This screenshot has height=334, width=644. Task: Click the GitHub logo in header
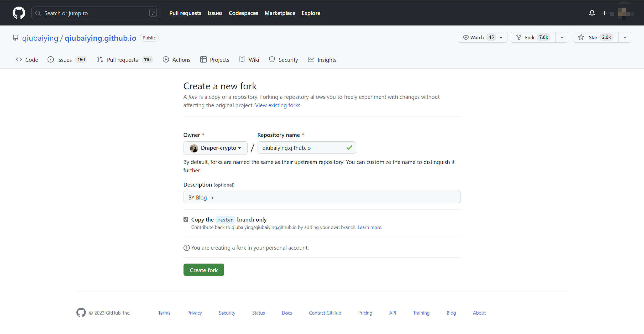tap(19, 13)
